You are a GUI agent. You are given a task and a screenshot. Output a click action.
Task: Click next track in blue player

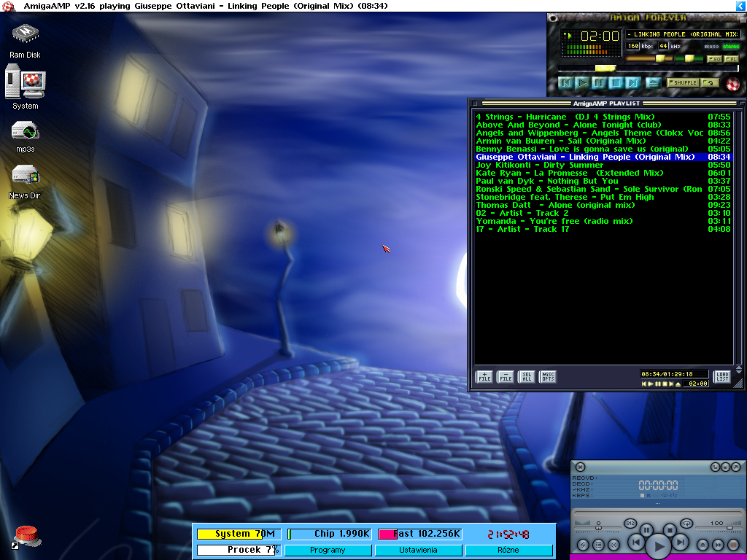pyautogui.click(x=681, y=542)
